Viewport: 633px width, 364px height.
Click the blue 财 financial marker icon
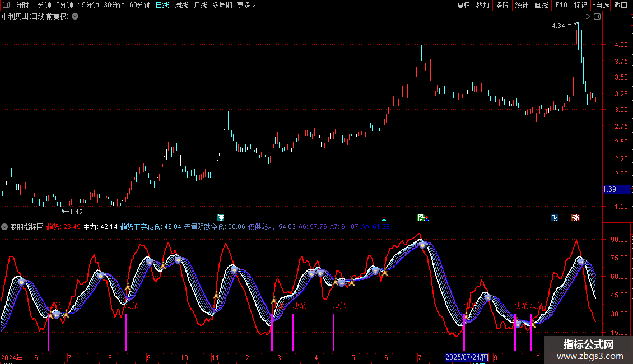pos(555,217)
